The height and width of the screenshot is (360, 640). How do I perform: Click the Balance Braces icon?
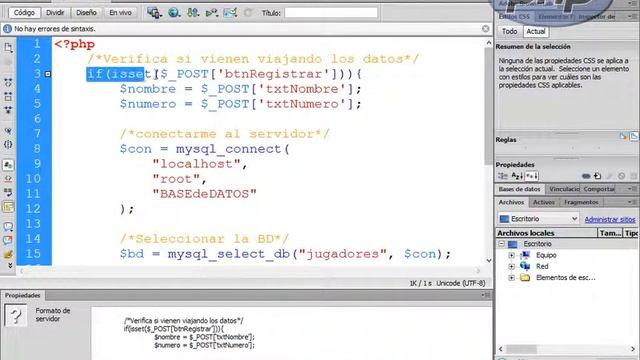tap(8, 144)
